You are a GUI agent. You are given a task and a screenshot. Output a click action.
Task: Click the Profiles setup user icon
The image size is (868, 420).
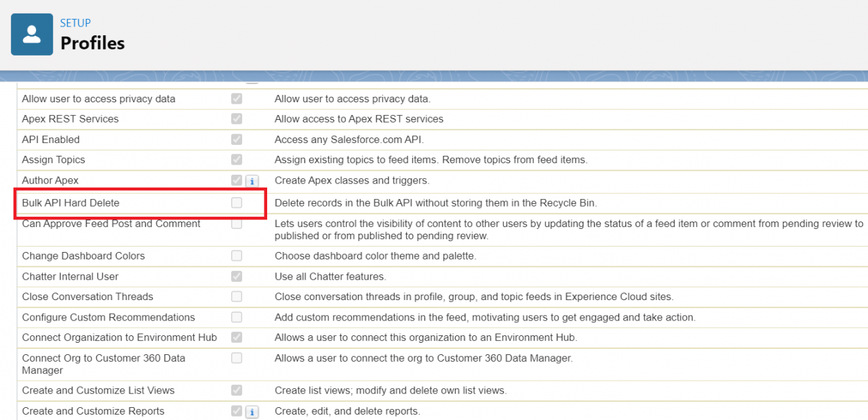[32, 35]
